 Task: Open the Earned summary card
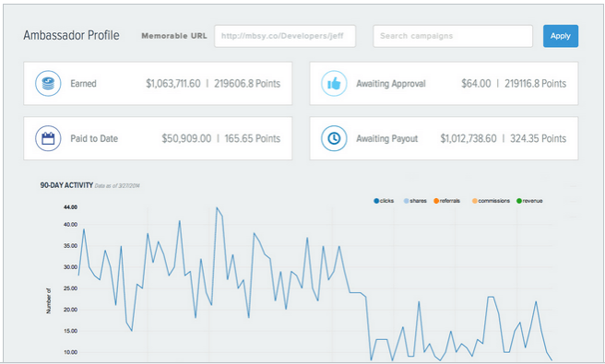pos(158,83)
